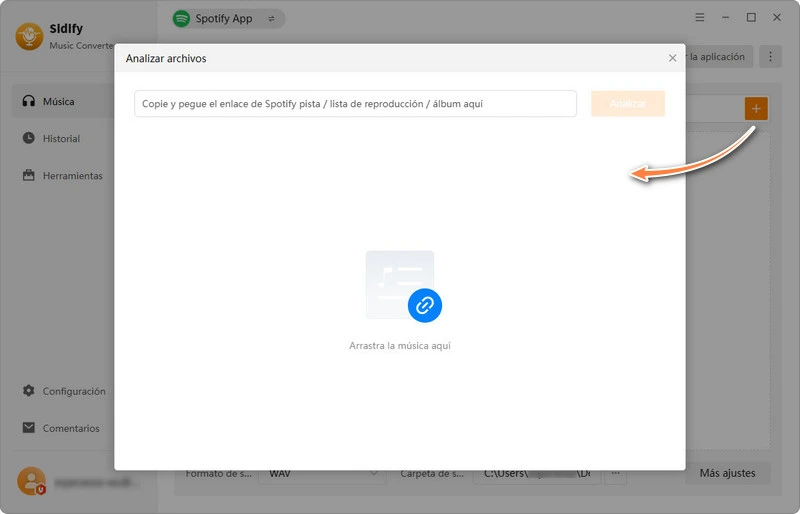
Task: Open the hamburger menu in title bar
Action: pyautogui.click(x=699, y=17)
